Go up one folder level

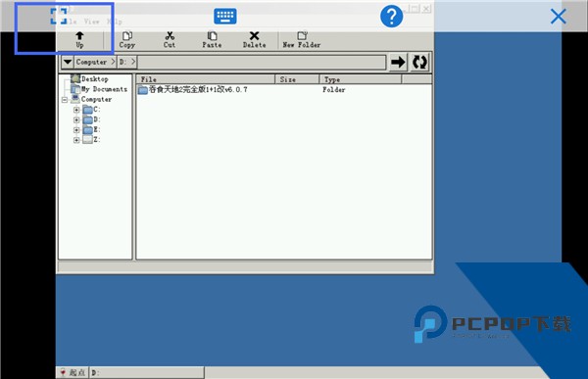[79, 40]
